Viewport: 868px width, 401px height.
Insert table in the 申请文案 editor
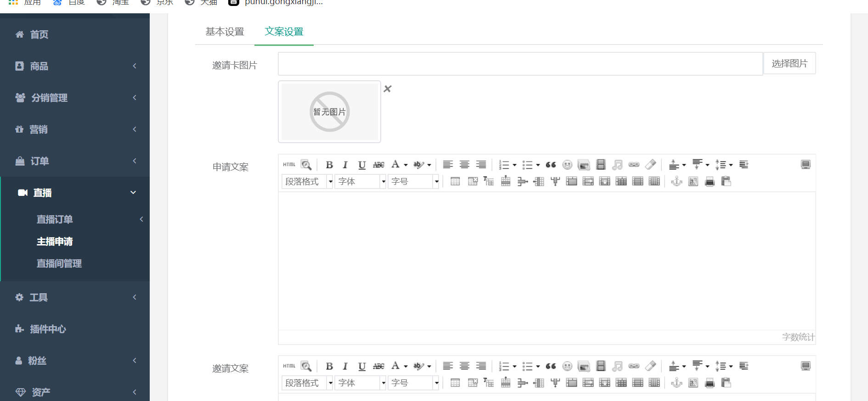[455, 181]
